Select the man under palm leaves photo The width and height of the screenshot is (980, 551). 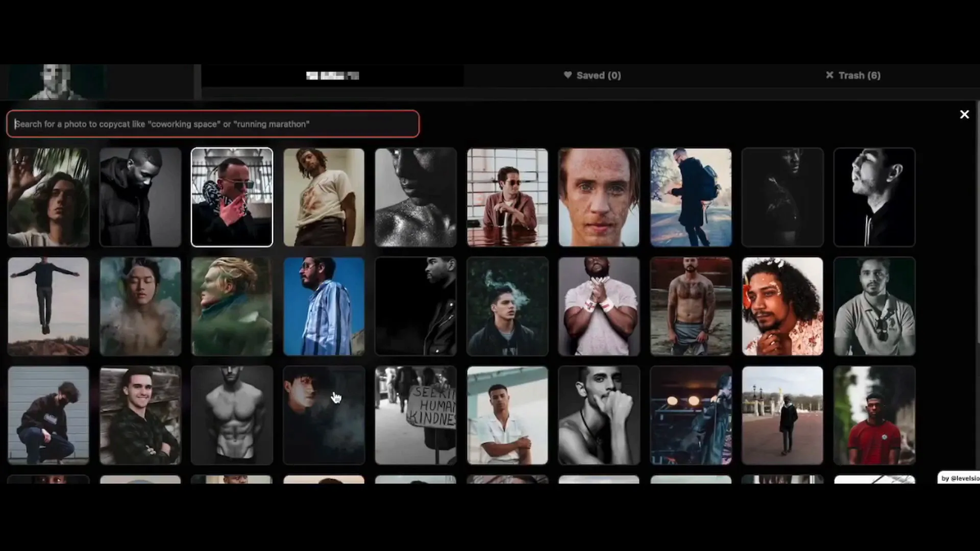[47, 196]
